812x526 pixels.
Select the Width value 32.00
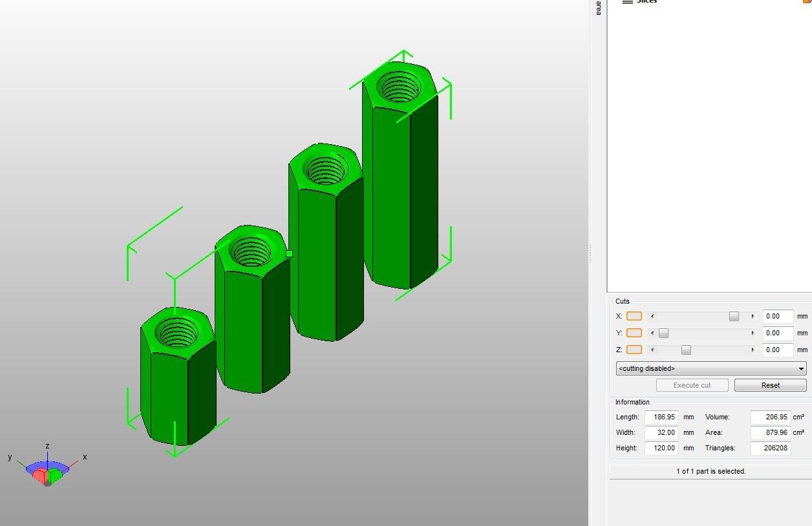(661, 432)
